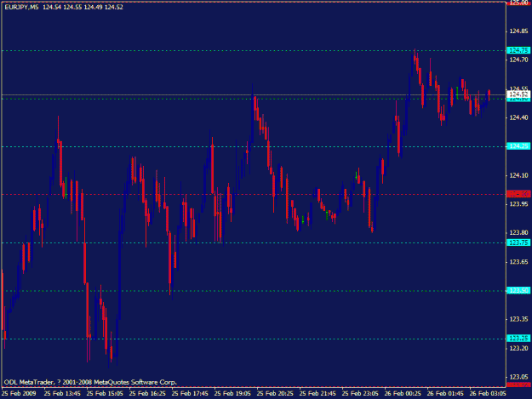532x399 pixels.
Task: Click the 25 Feb 23:05 time label
Action: tap(360, 393)
